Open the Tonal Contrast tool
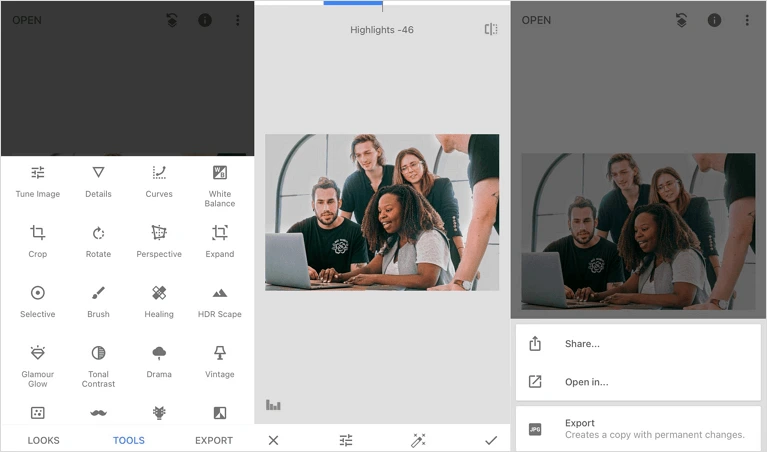767x452 pixels. click(98, 366)
